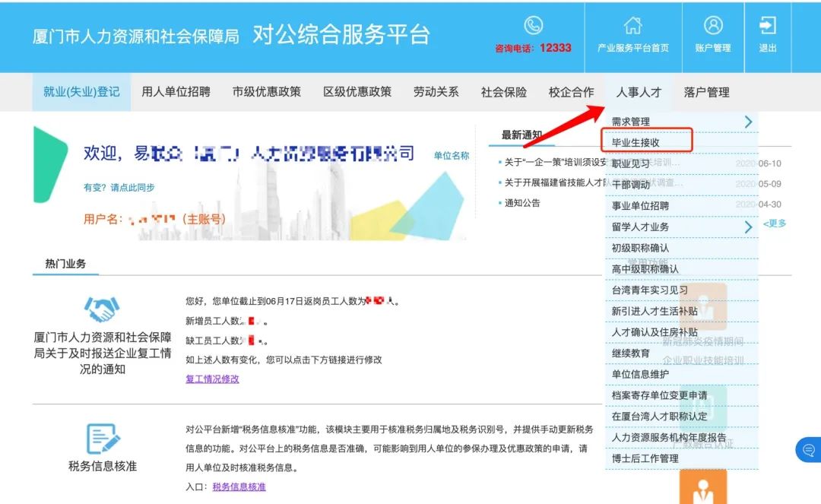Open the 社会保险 navigation tab
The image size is (821, 504).
pos(503,92)
